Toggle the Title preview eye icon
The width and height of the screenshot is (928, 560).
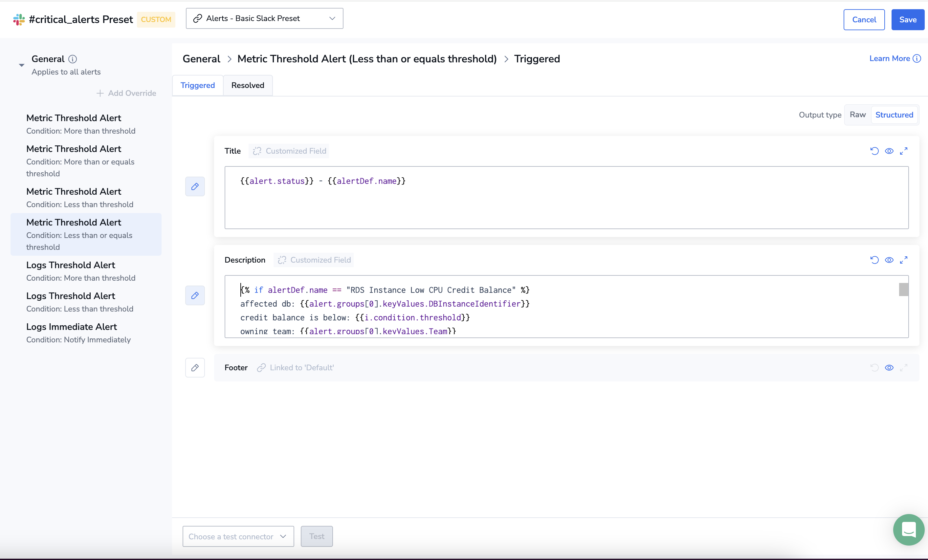(x=889, y=151)
